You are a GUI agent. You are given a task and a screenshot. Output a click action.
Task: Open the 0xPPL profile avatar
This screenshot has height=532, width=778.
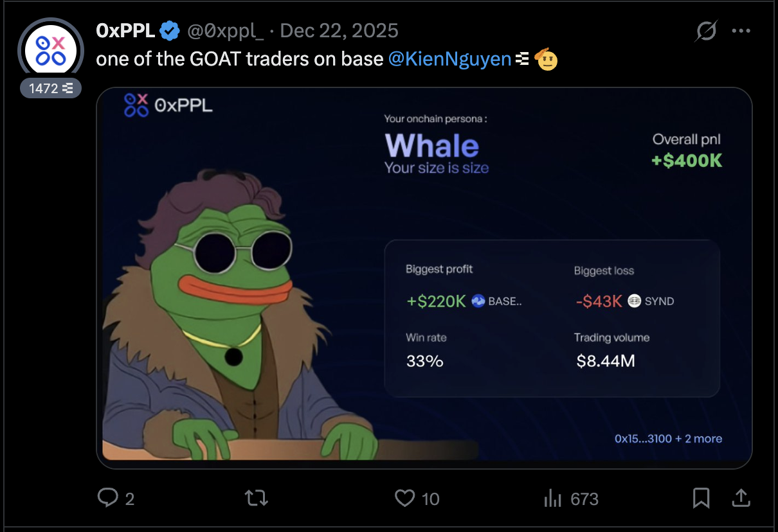click(x=51, y=51)
